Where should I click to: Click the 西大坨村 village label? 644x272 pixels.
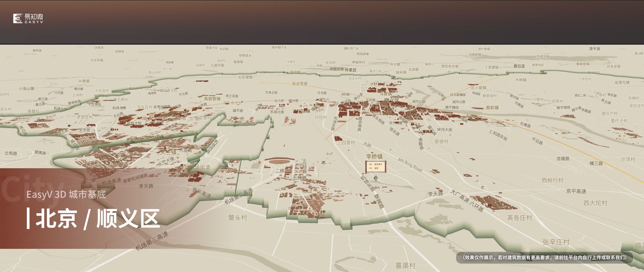point(595,203)
